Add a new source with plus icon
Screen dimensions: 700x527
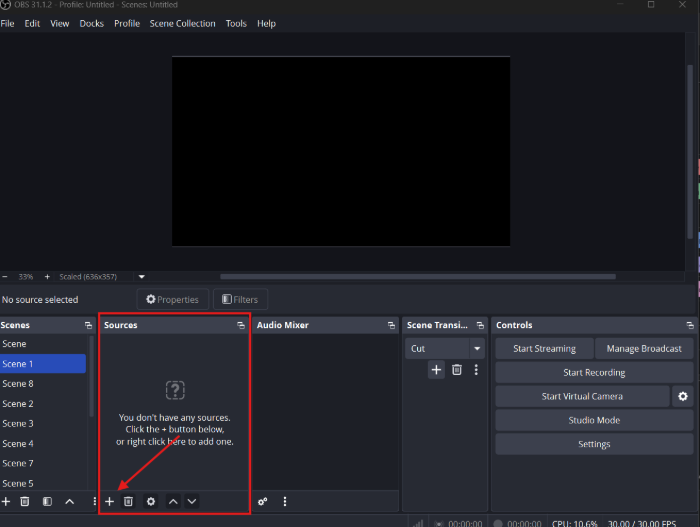pyautogui.click(x=110, y=501)
